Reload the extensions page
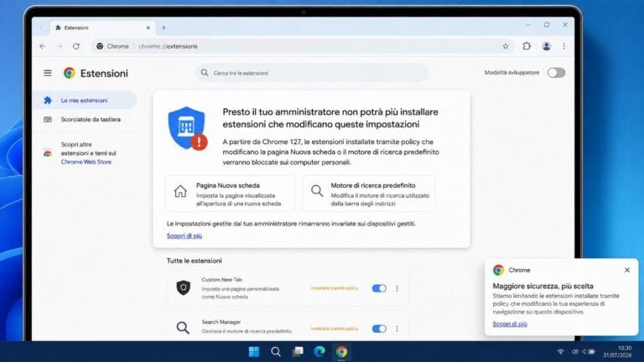This screenshot has height=362, width=644. point(76,46)
